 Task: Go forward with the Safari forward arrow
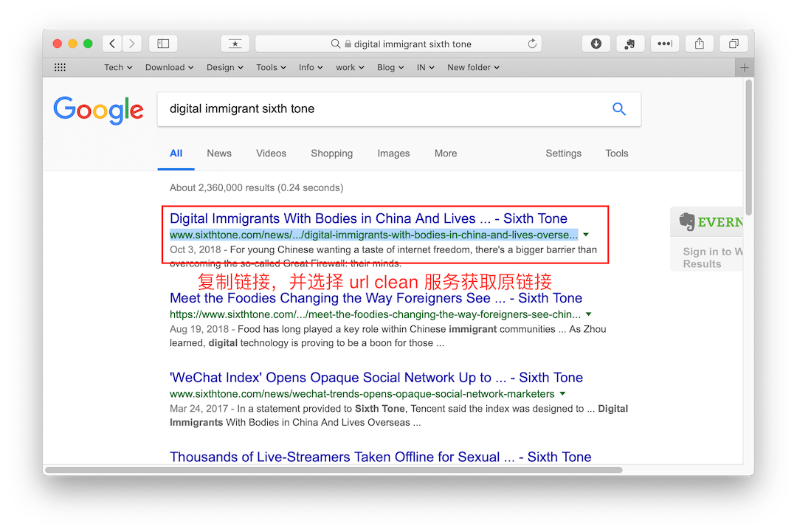[x=131, y=44]
